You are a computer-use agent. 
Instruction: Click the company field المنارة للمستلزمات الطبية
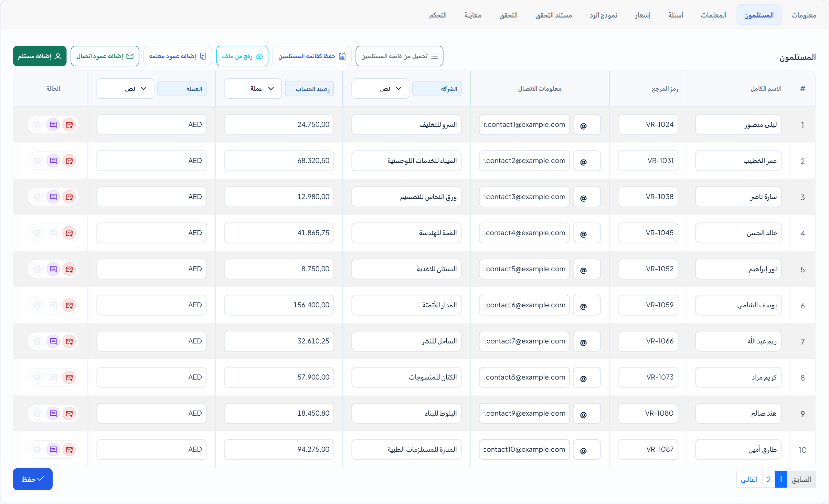click(x=406, y=450)
